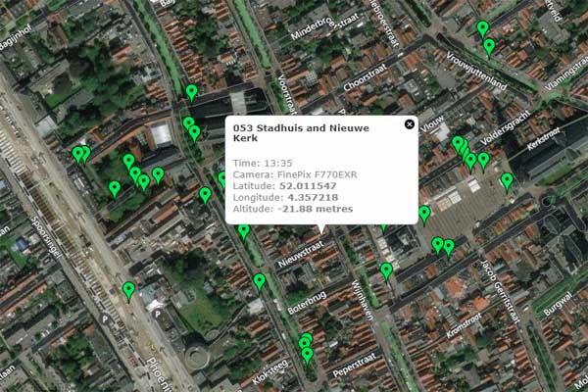Select the green marker peeking below popup's left corner
The height and width of the screenshot is (392, 588).
[x=244, y=232]
